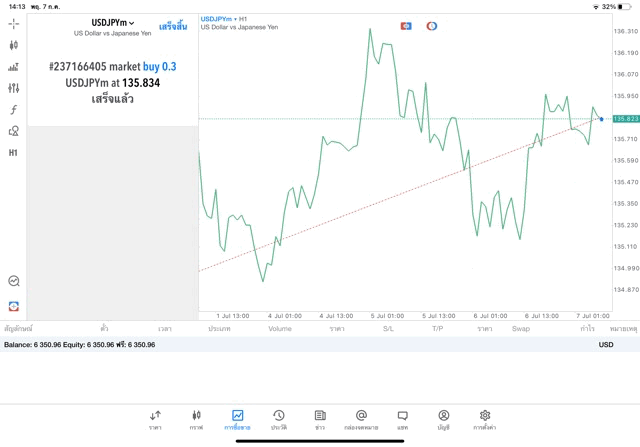Screen dimensions: 640x447
Task: Open the แชท chat tab
Action: pos(402,420)
